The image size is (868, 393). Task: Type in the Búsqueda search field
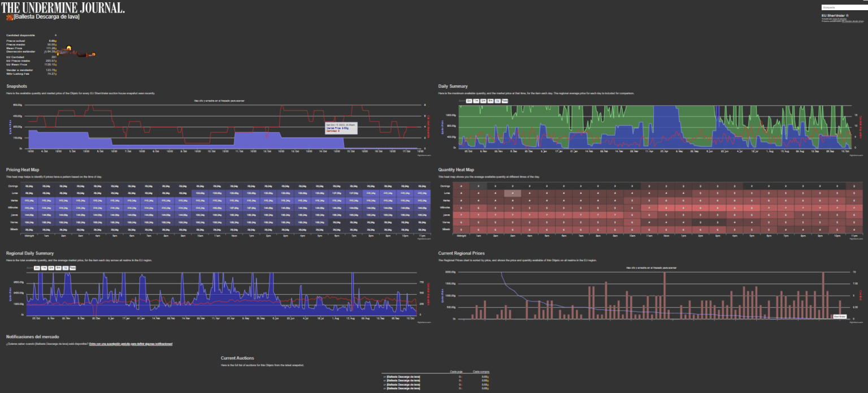coord(842,7)
